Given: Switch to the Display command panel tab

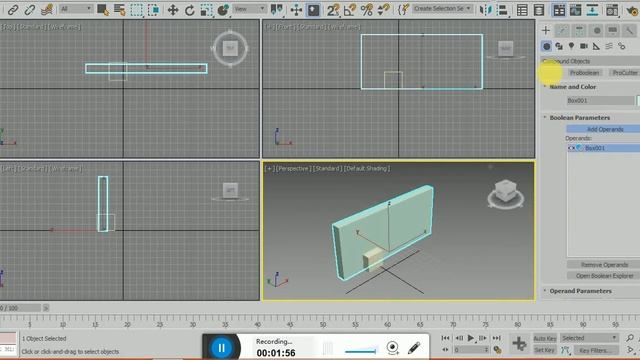Looking at the screenshot, I should pyautogui.click(x=613, y=30).
